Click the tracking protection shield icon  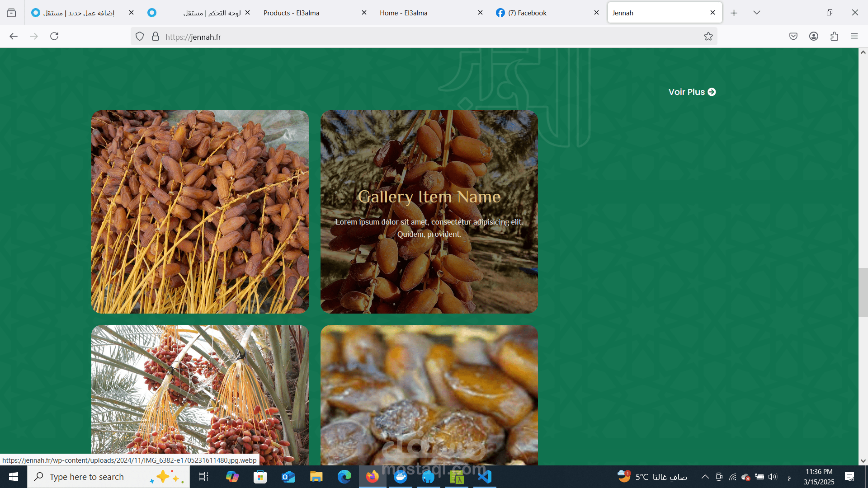pyautogui.click(x=140, y=37)
